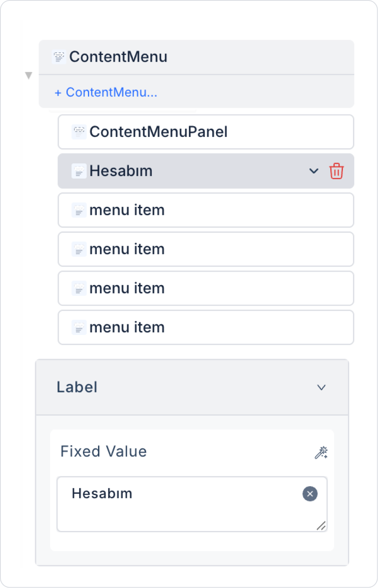This screenshot has width=378, height=588.
Task: Collapse the ContentMenu tree with triangle
Action: (x=29, y=76)
